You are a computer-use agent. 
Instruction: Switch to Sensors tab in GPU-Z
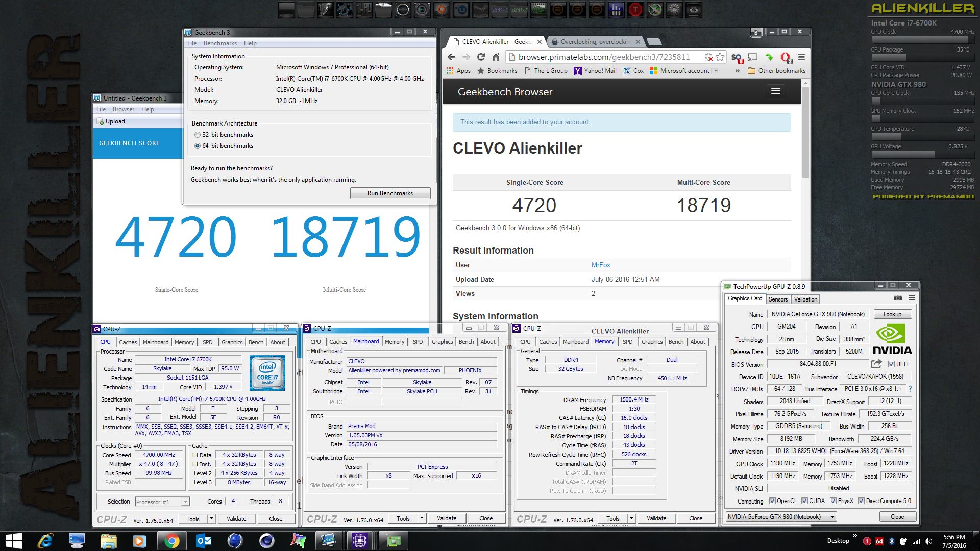point(778,299)
